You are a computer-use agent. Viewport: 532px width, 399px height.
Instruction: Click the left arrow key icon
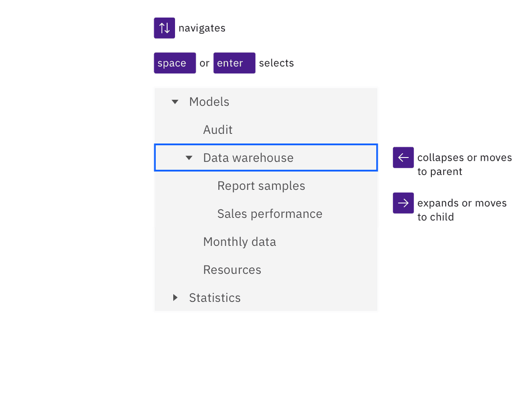pyautogui.click(x=403, y=157)
